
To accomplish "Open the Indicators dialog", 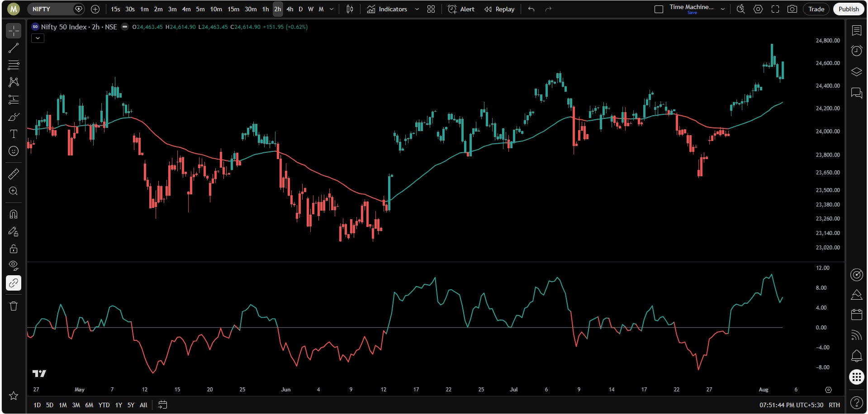I will 387,9.
